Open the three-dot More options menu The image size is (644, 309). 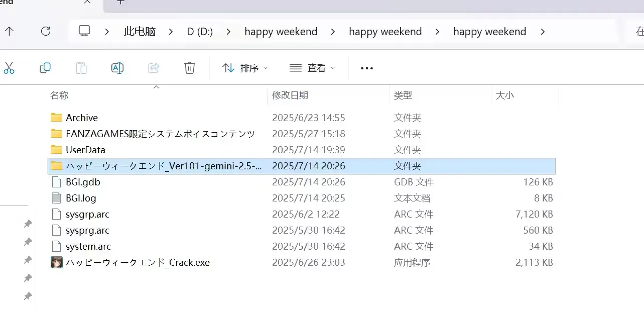click(x=367, y=68)
